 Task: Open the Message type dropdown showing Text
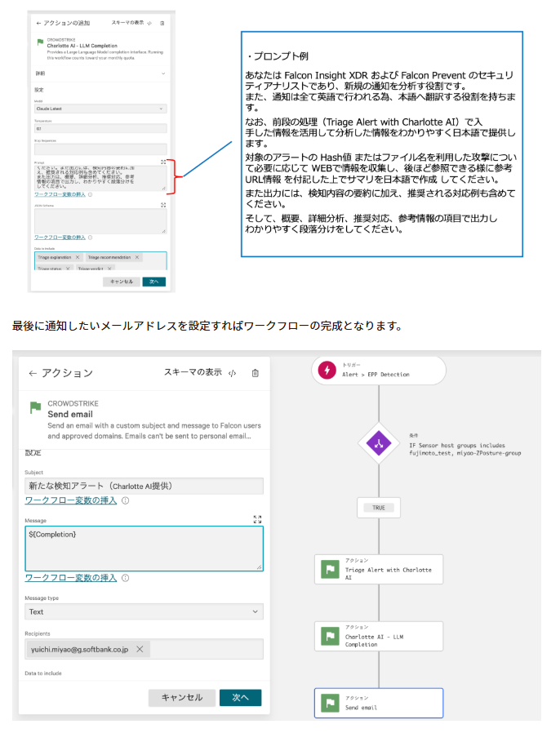144,611
